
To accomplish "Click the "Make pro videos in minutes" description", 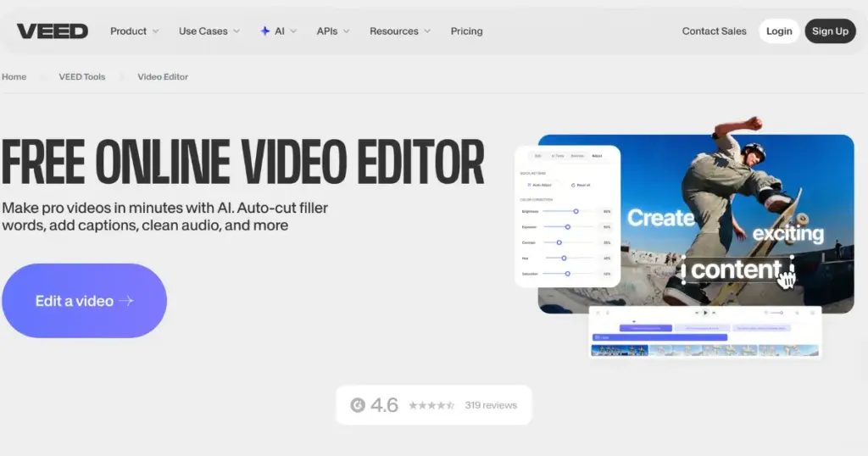I will 165,216.
